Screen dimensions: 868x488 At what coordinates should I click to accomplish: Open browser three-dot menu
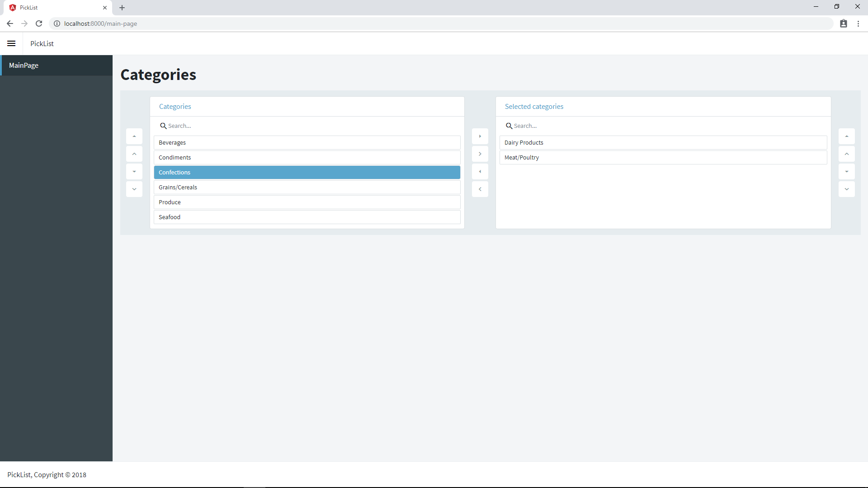858,23
